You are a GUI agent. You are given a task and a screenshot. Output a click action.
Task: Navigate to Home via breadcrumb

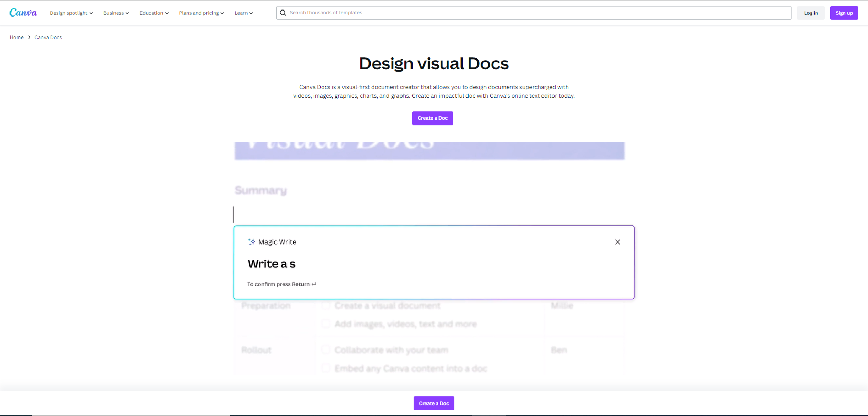tap(16, 37)
